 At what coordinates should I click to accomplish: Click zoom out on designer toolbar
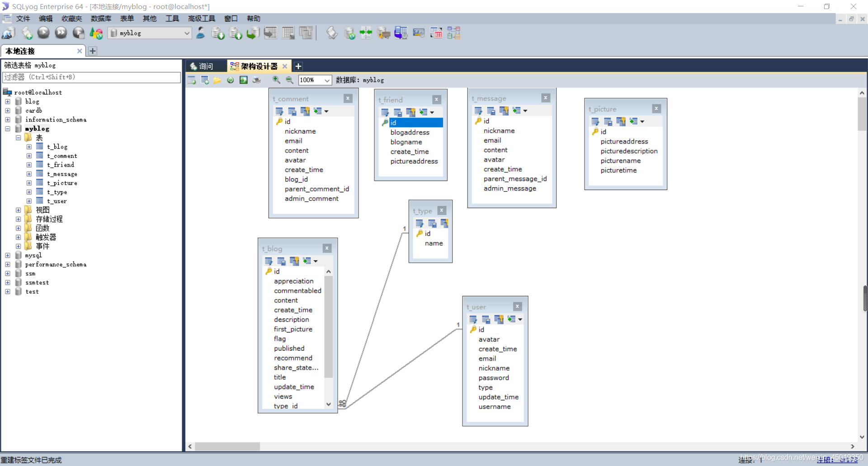(x=289, y=80)
